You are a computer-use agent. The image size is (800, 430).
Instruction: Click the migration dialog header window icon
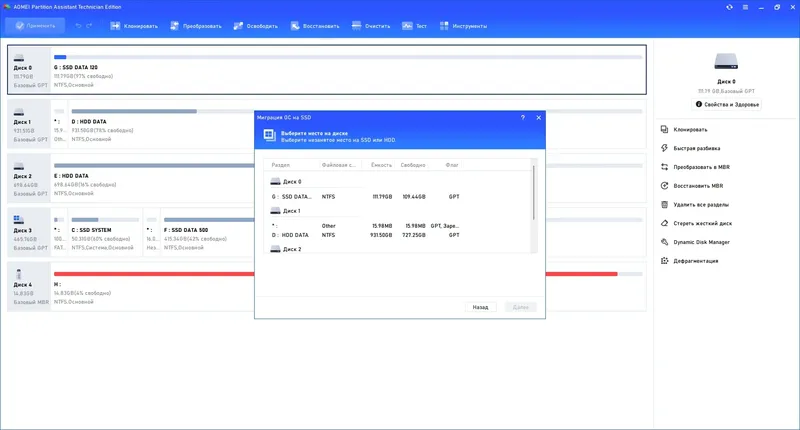tap(269, 135)
